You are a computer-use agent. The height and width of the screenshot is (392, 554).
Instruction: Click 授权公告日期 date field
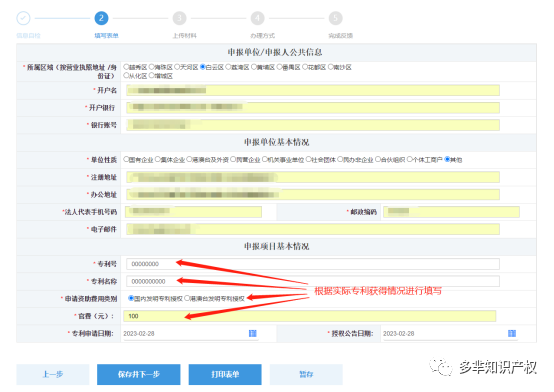[450, 333]
